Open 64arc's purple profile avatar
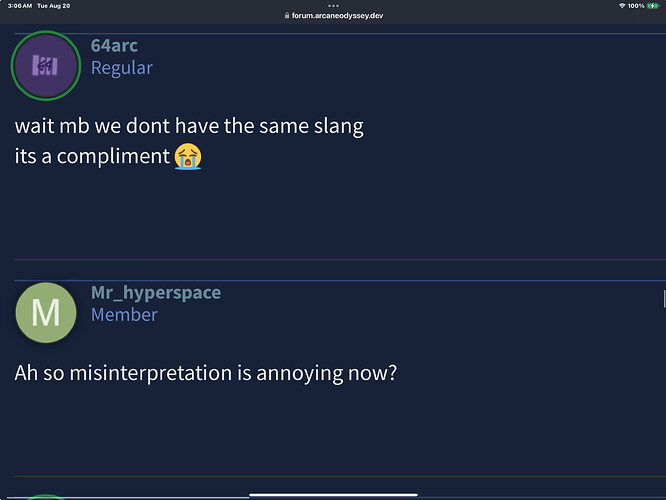This screenshot has height=500, width=666. point(46,66)
